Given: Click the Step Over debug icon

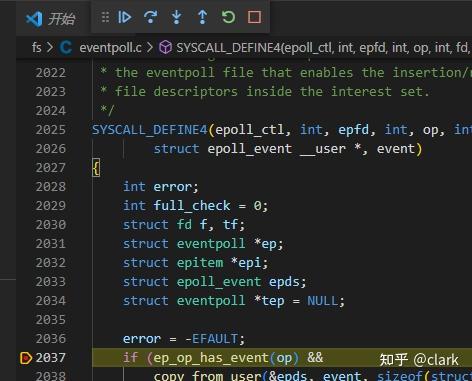Looking at the screenshot, I should coord(151,17).
